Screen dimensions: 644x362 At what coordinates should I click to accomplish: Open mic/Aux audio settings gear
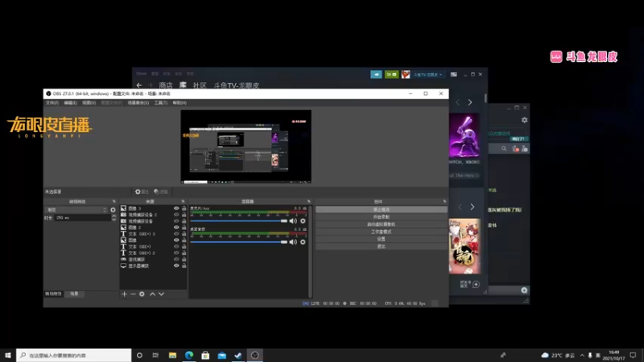click(x=303, y=220)
